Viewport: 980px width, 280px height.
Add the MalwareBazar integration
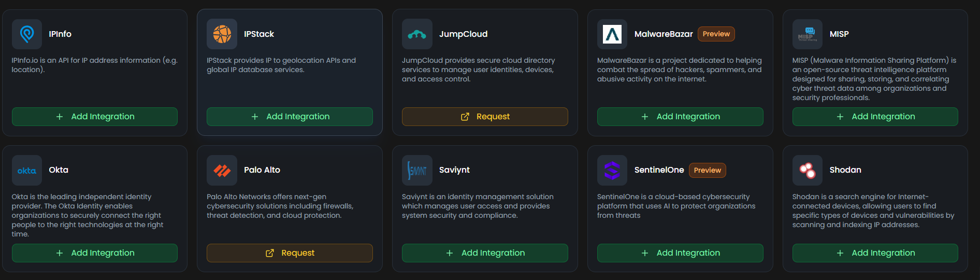680,117
